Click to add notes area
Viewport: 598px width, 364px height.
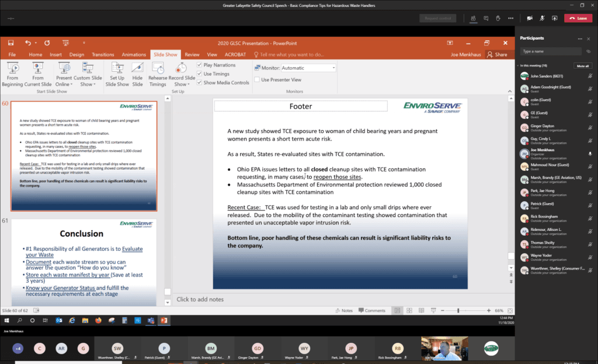(200, 299)
